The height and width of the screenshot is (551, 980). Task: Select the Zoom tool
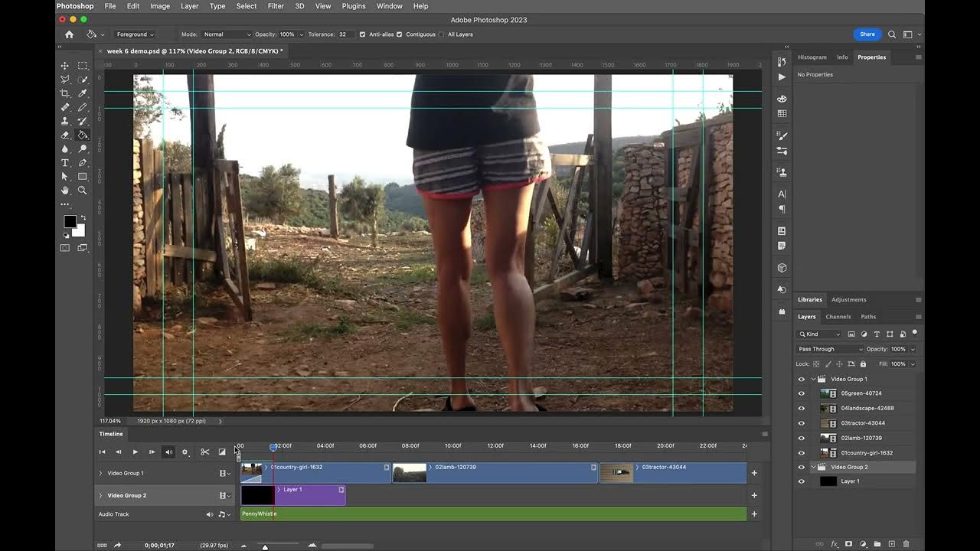[83, 191]
